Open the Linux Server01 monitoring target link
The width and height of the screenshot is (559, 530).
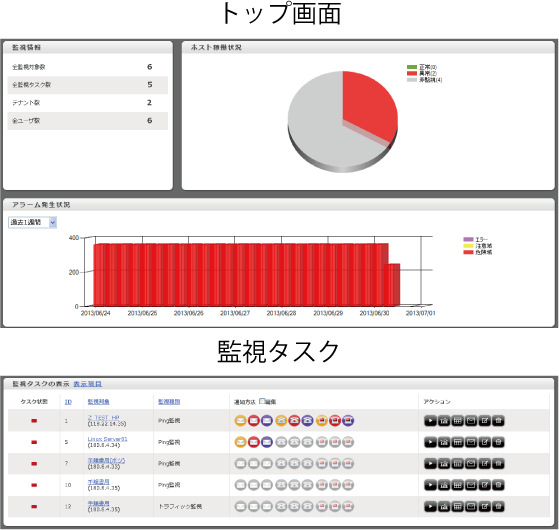(x=107, y=439)
